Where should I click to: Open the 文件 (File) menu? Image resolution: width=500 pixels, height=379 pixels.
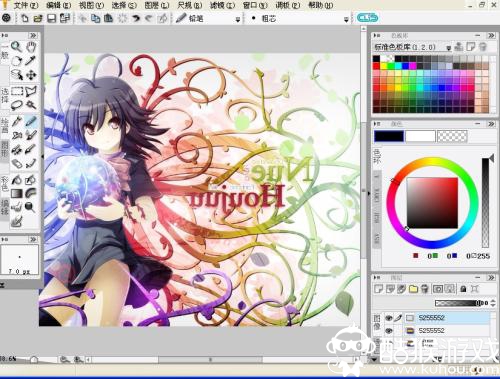click(25, 5)
